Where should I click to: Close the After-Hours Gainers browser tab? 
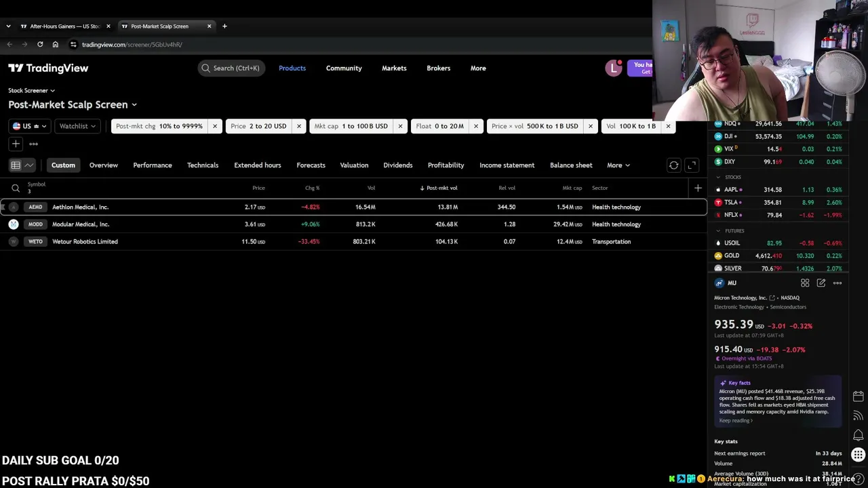(x=108, y=26)
